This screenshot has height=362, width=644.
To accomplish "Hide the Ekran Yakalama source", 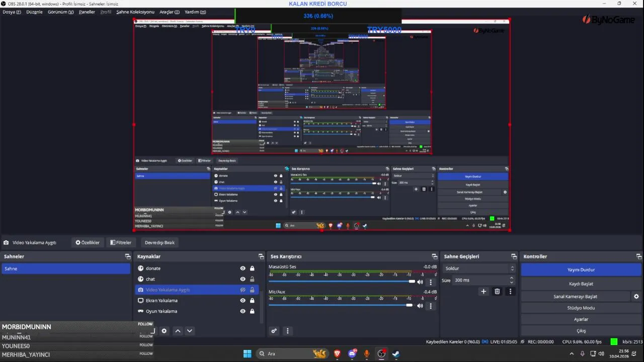I will [x=243, y=301].
